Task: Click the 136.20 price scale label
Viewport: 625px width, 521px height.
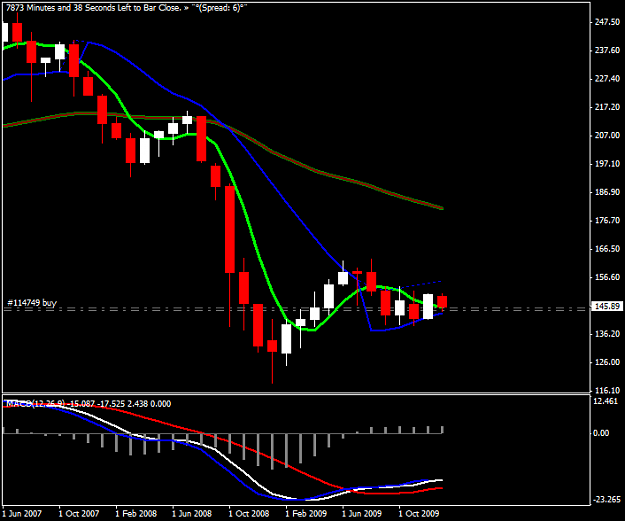Action: click(x=607, y=334)
